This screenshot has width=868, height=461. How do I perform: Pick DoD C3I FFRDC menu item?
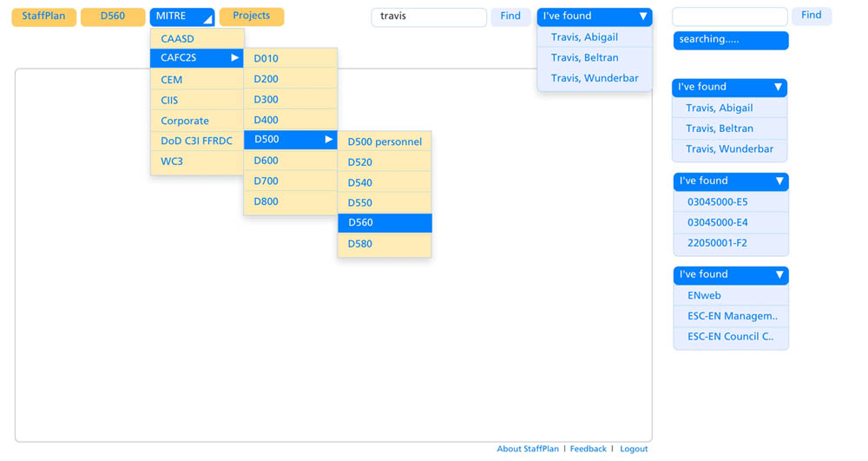click(196, 141)
